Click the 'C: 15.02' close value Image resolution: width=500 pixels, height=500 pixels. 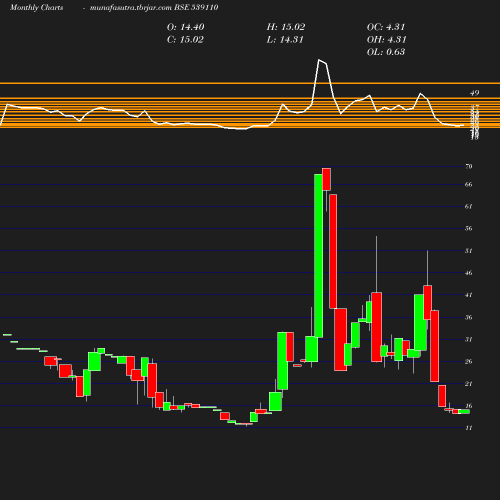(x=185, y=40)
